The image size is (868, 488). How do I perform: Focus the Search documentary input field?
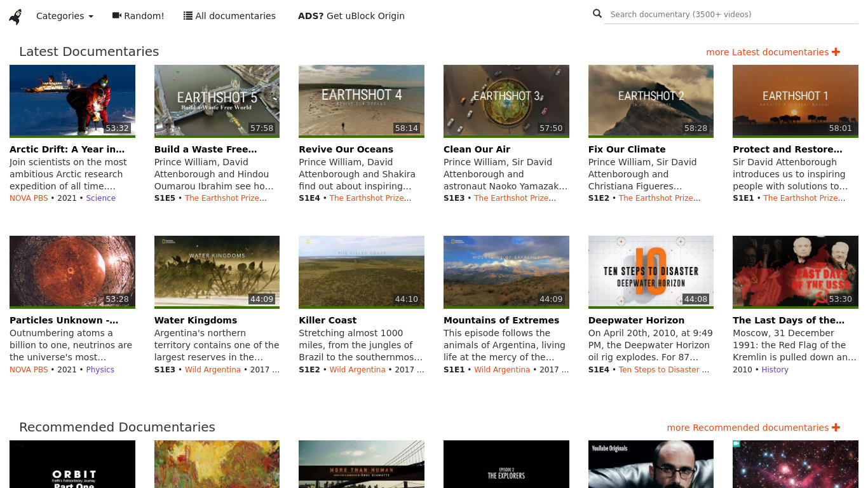point(731,14)
